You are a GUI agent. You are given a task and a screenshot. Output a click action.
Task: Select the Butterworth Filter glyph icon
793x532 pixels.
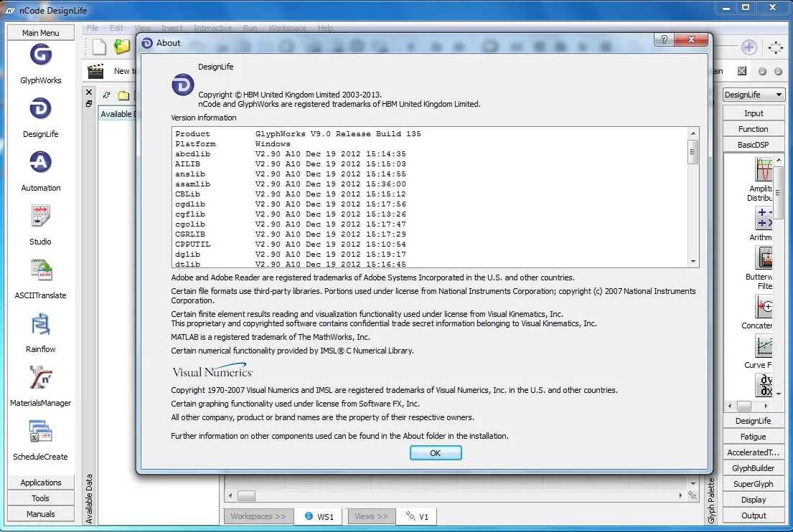tap(764, 257)
